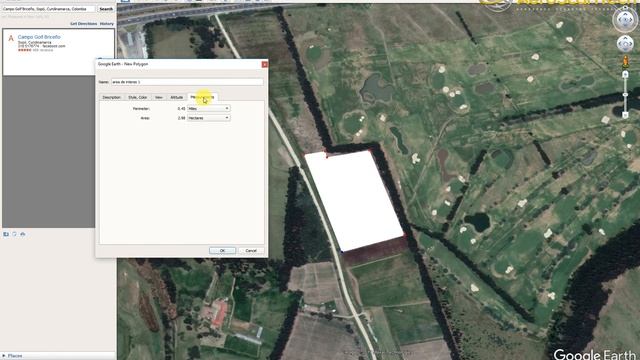Click the Look joystick navigation control

625,19
